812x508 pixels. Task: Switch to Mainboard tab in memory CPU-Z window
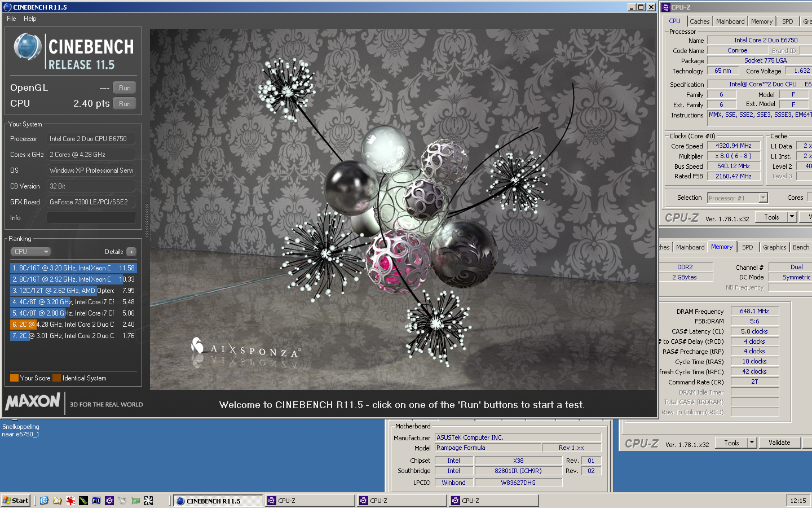[690, 247]
